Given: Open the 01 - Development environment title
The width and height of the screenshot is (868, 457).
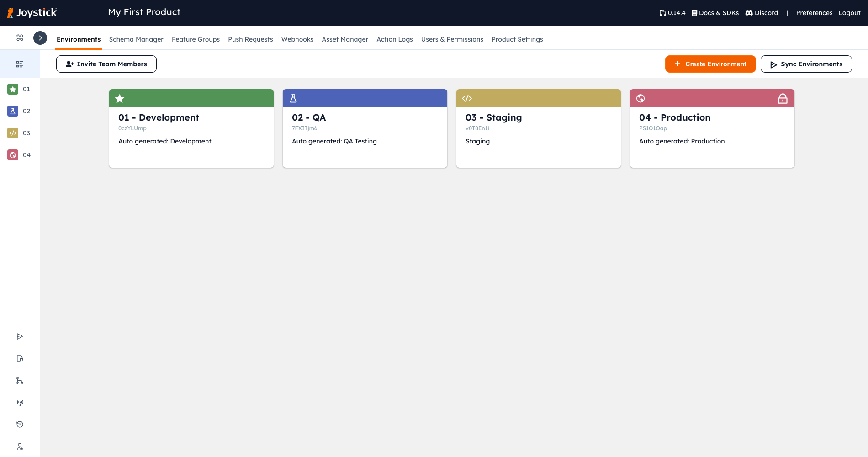Looking at the screenshot, I should pos(159,117).
